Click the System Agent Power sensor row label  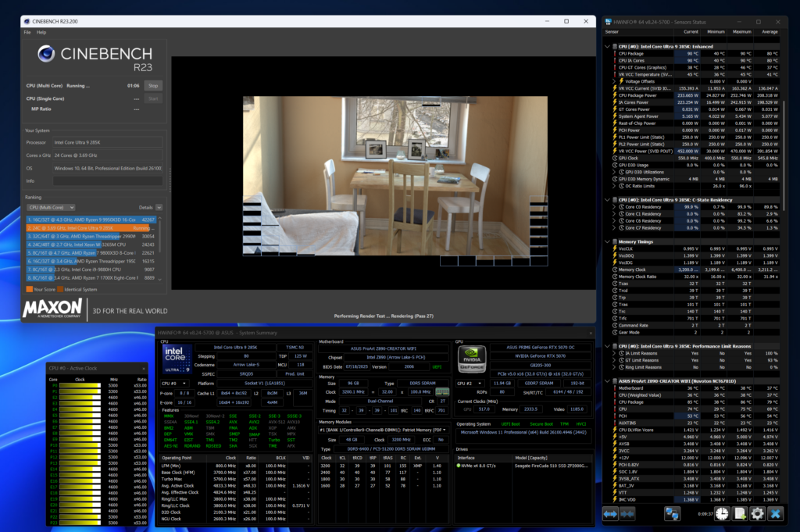[638, 116]
